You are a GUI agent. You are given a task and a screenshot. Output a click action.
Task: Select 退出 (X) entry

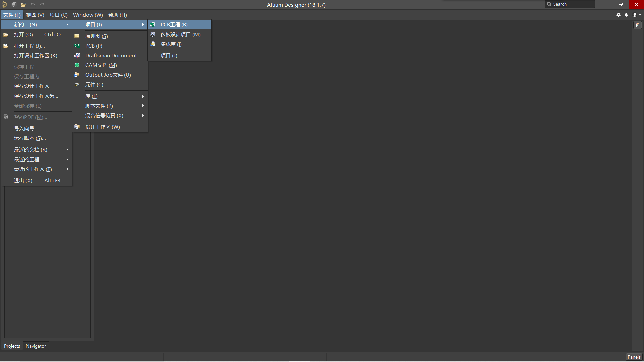pyautogui.click(x=37, y=180)
